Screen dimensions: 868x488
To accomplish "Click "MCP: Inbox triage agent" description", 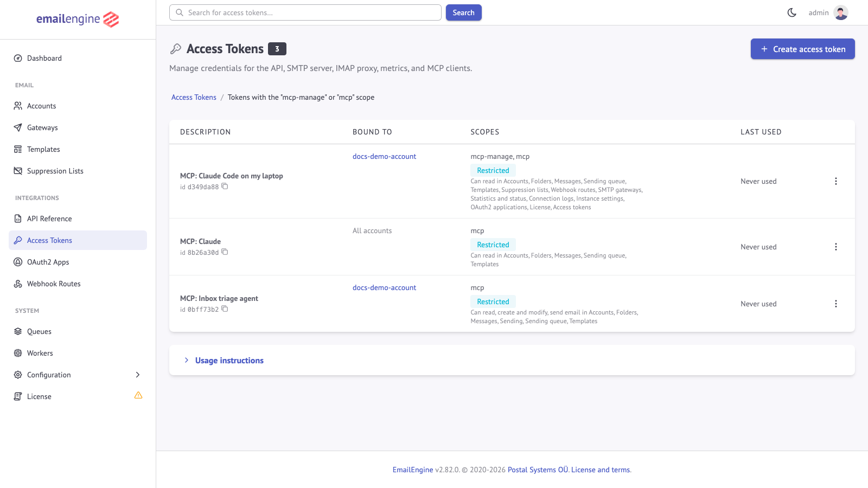I will pyautogui.click(x=219, y=298).
